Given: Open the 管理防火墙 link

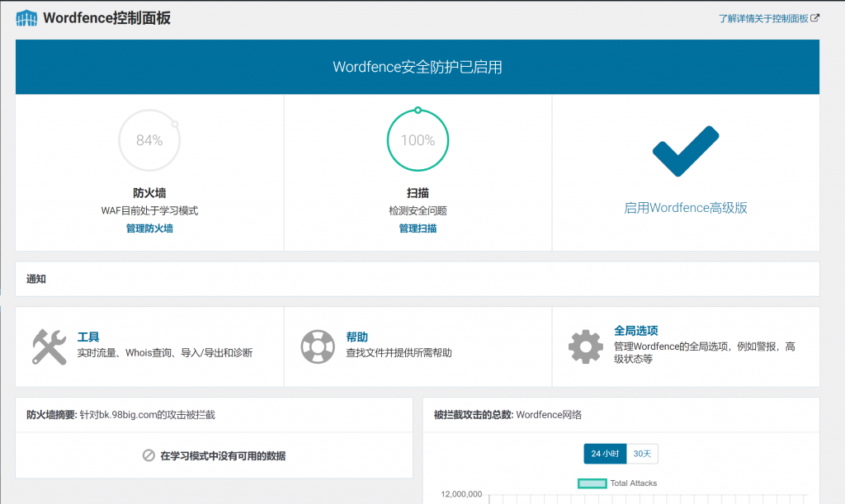Looking at the screenshot, I should [149, 228].
